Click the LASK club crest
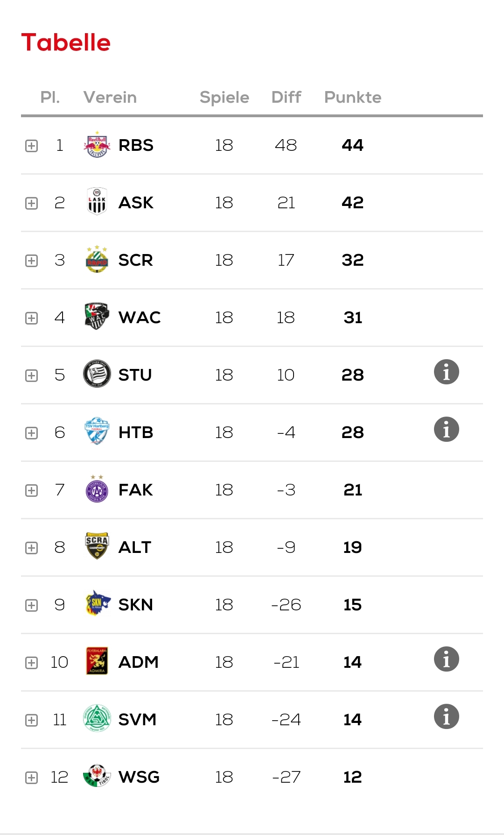The height and width of the screenshot is (835, 504). [x=97, y=202]
